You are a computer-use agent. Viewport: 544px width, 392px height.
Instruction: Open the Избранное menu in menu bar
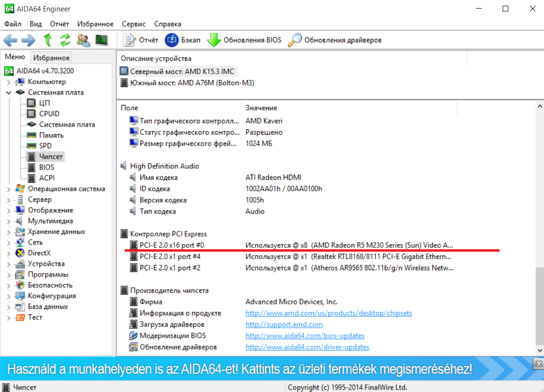96,24
